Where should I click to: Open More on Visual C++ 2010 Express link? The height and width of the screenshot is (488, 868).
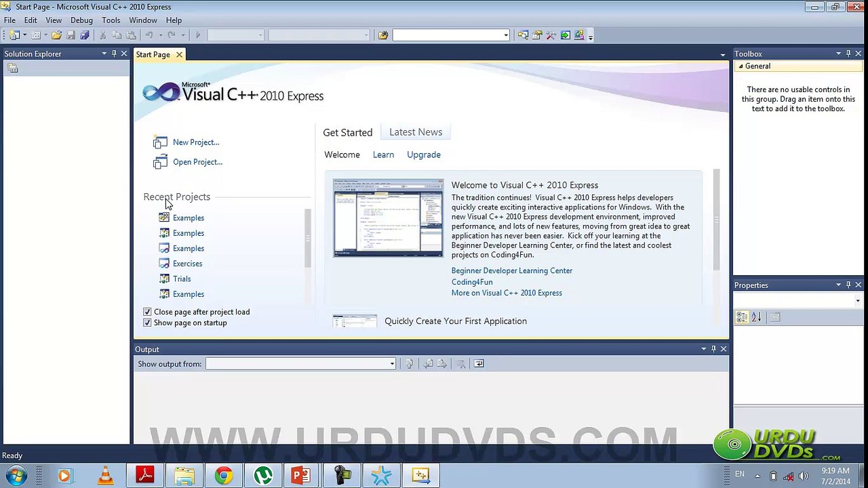(x=507, y=293)
